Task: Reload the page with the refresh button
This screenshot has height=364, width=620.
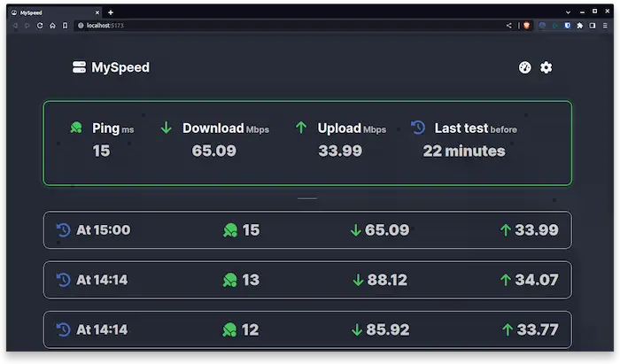Action: [40, 26]
